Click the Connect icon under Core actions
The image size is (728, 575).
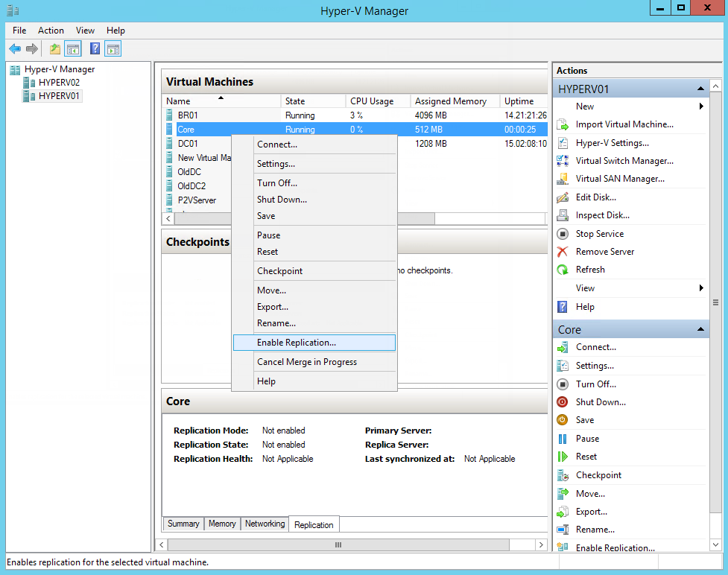[563, 347]
